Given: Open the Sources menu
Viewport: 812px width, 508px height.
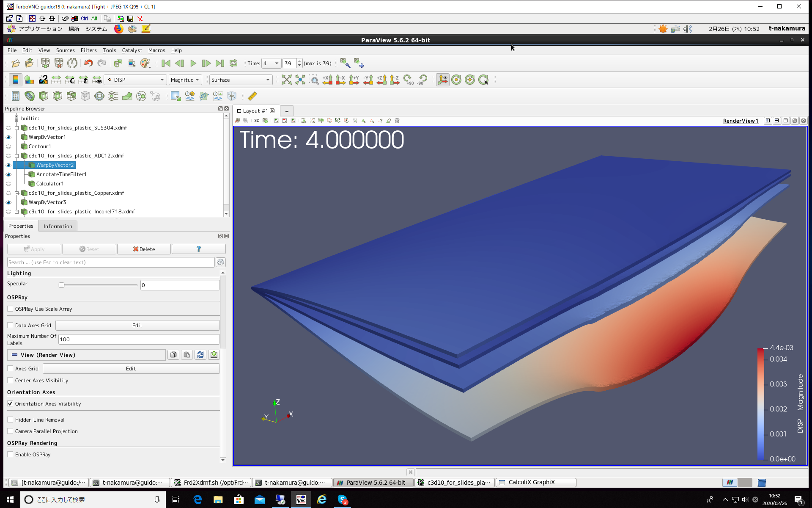Looking at the screenshot, I should coord(65,50).
